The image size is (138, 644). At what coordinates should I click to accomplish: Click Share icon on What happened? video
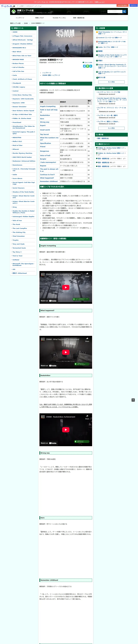[87, 339]
